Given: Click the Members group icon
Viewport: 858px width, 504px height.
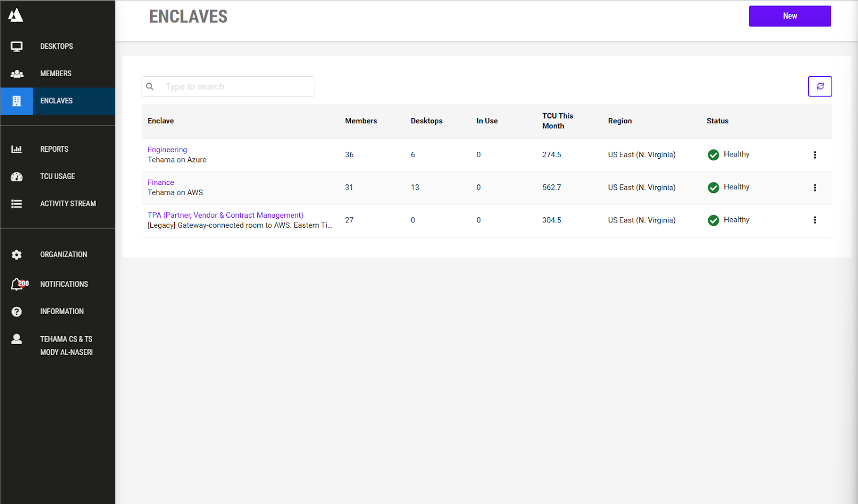Looking at the screenshot, I should click(x=17, y=74).
